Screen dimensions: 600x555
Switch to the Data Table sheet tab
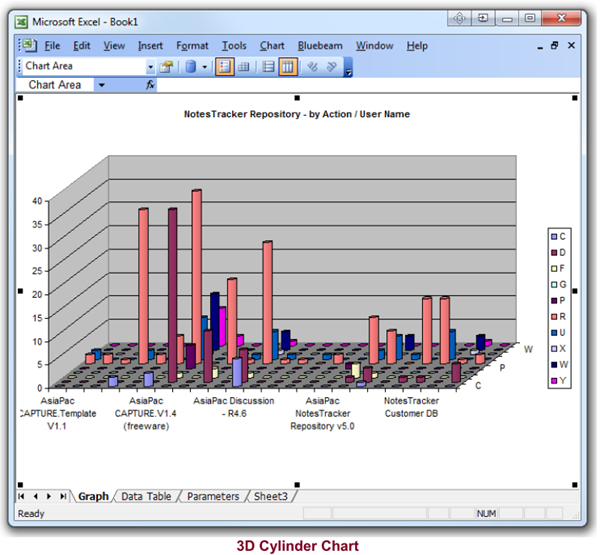click(x=145, y=496)
